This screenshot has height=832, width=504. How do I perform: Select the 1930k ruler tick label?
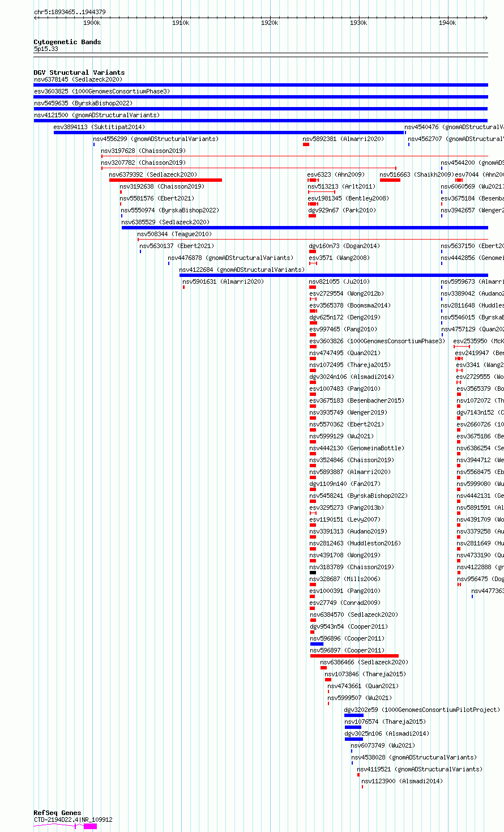coord(358,23)
